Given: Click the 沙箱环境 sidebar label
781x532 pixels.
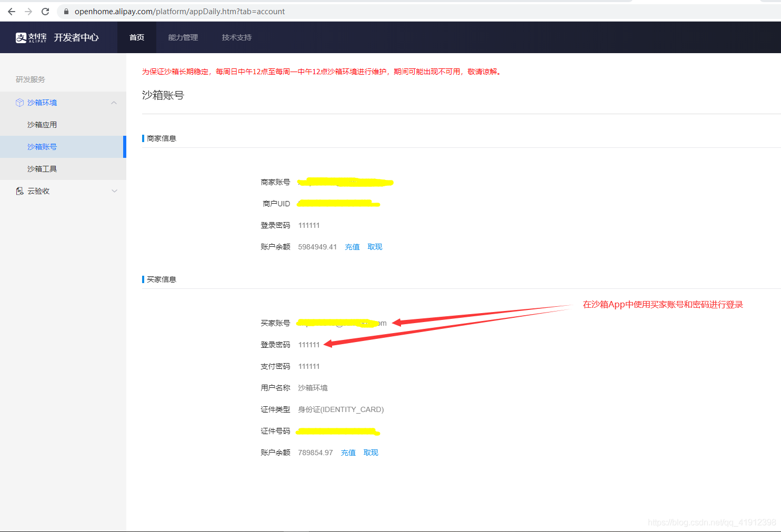Looking at the screenshot, I should [x=42, y=103].
